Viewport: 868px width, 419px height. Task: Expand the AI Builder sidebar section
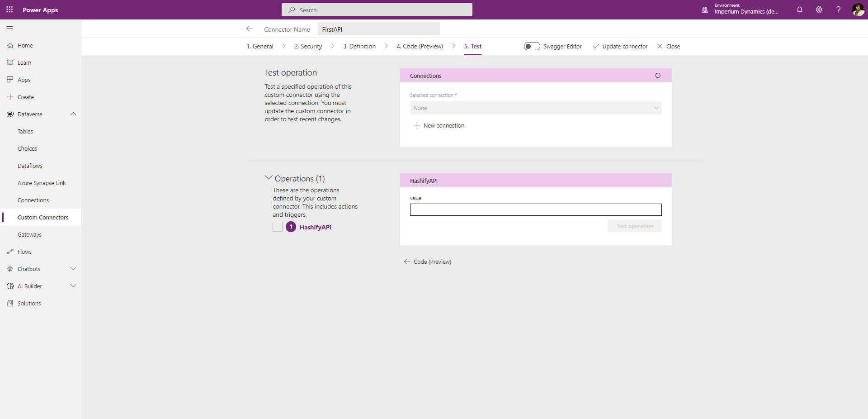click(73, 286)
